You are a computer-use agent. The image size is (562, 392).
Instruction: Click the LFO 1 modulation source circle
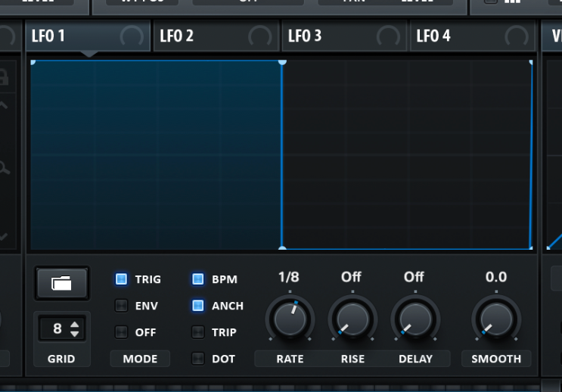click(132, 36)
